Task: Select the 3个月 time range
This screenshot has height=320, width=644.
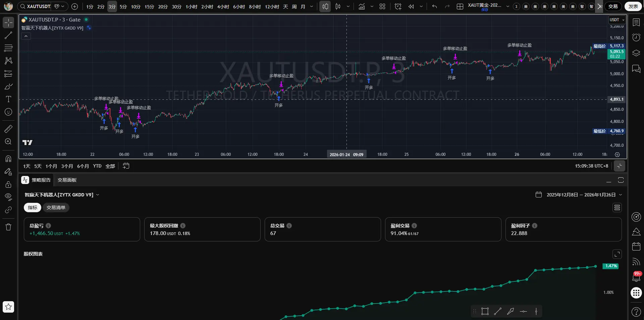Action: pyautogui.click(x=67, y=166)
